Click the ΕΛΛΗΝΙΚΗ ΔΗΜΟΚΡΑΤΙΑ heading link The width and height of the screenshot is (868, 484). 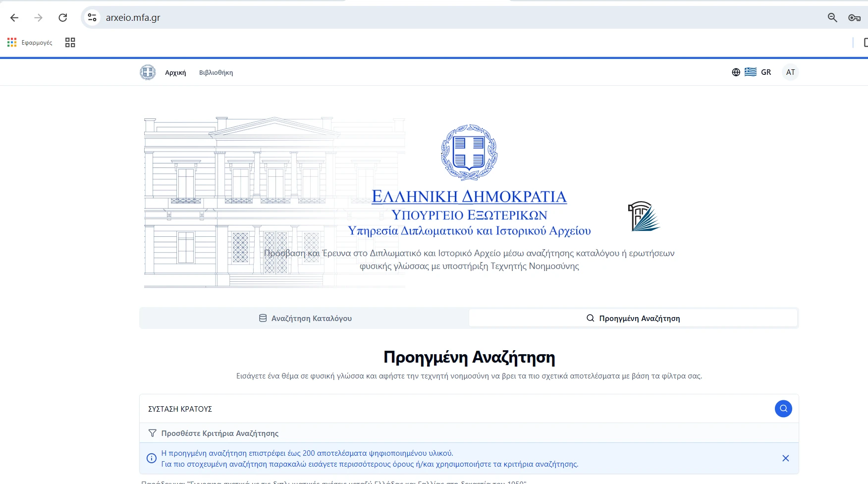pos(469,197)
